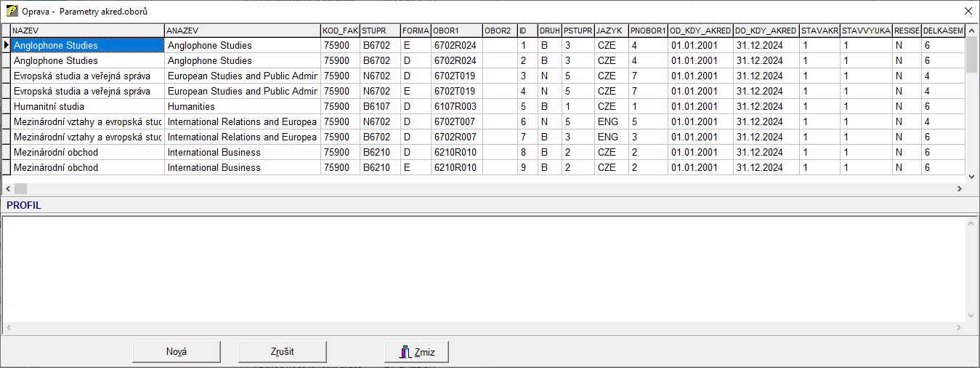Click the PROFIL text area's scroll down arrow
Viewport: 980px width, 368px height.
(972, 315)
